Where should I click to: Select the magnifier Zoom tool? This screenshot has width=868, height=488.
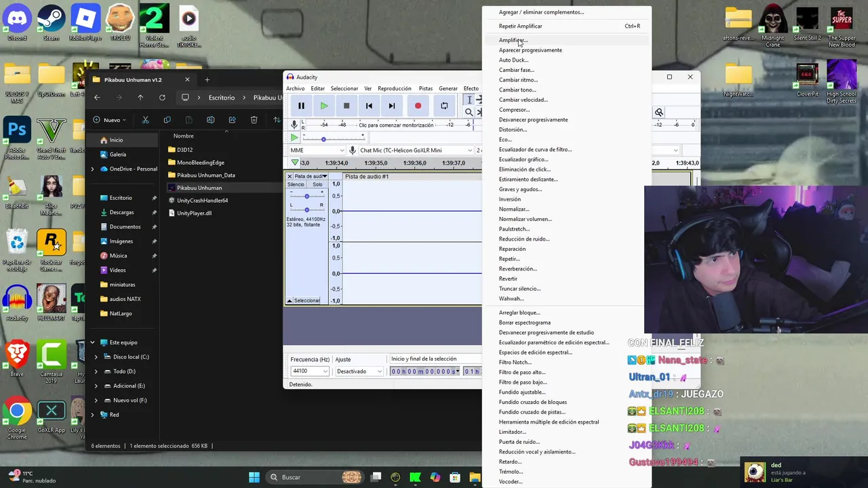(x=469, y=112)
